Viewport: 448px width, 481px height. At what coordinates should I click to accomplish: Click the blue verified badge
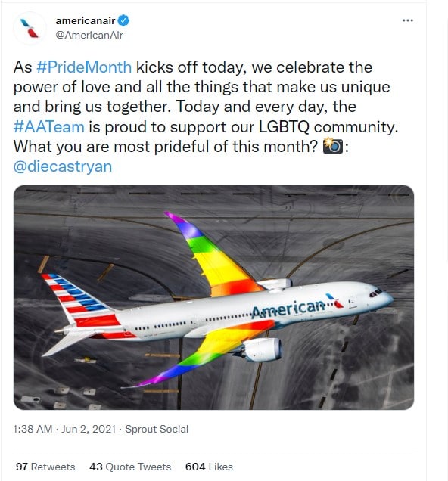pos(123,20)
